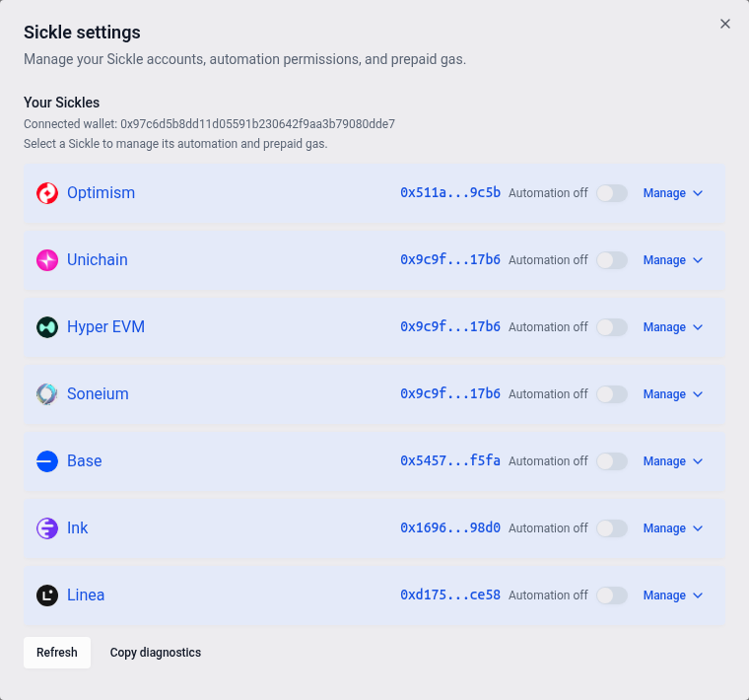The width and height of the screenshot is (749, 700).
Task: Click Copy diagnostics
Action: pos(156,653)
